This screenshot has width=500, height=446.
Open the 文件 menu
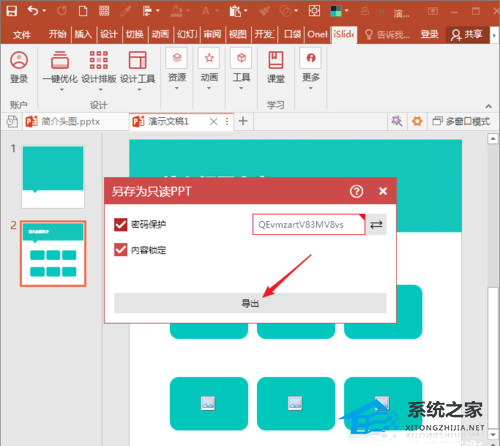(22, 35)
